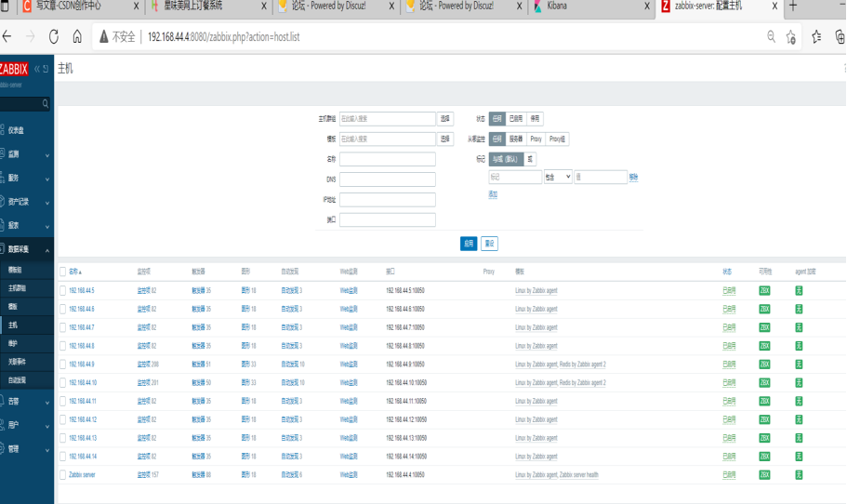847x504 pixels.
Task: Click the 添加 add tag link
Action: [x=493, y=194]
